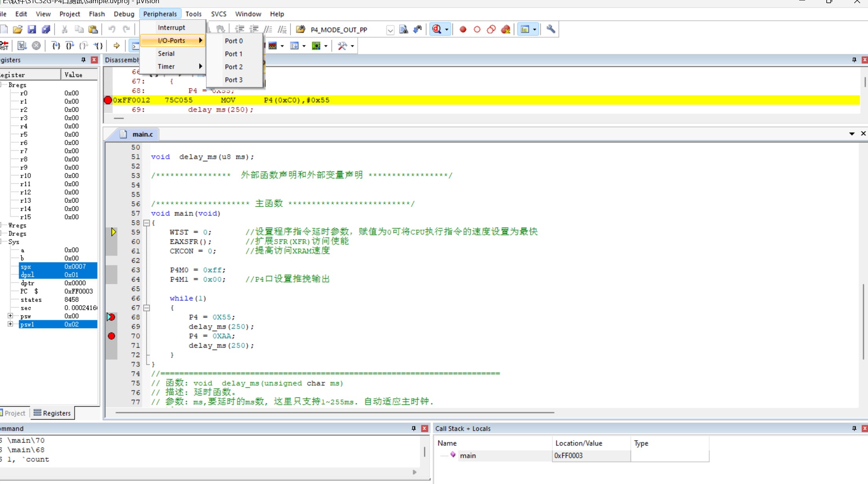The height and width of the screenshot is (484, 868).
Task: Toggle breakpoint marker on line 70
Action: click(x=112, y=336)
